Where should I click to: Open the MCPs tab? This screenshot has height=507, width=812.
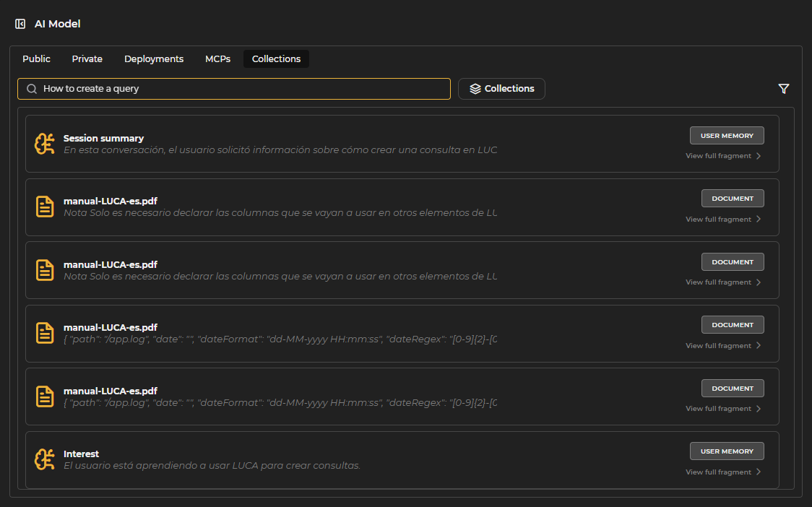217,59
